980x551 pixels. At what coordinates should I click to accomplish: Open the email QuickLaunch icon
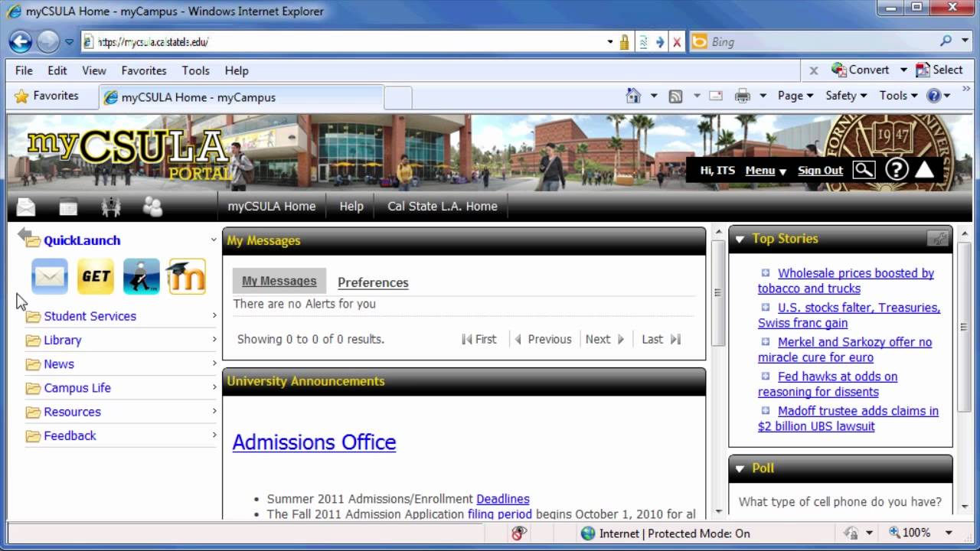pos(50,276)
